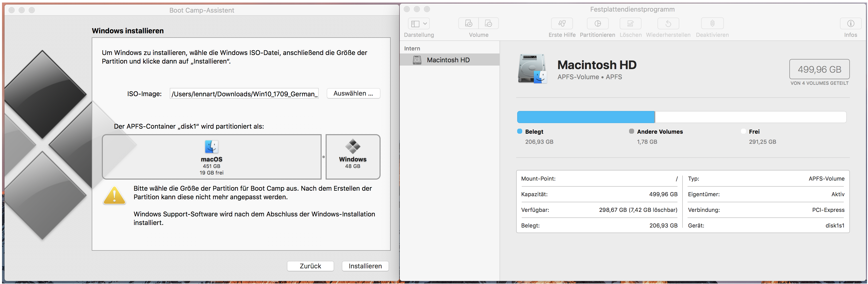
Task: Click the Gerät disk1s1 value
Action: [x=835, y=225]
